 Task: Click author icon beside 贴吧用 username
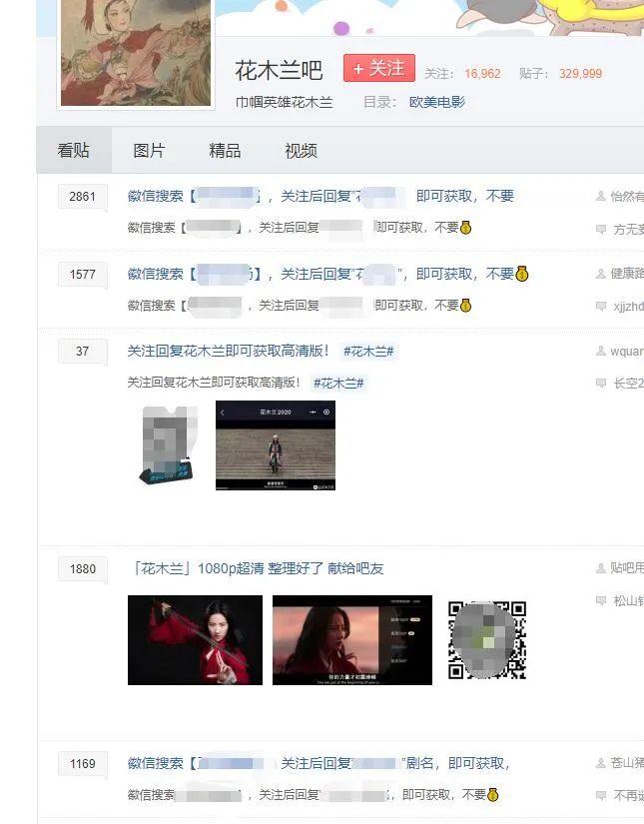pyautogui.click(x=601, y=568)
